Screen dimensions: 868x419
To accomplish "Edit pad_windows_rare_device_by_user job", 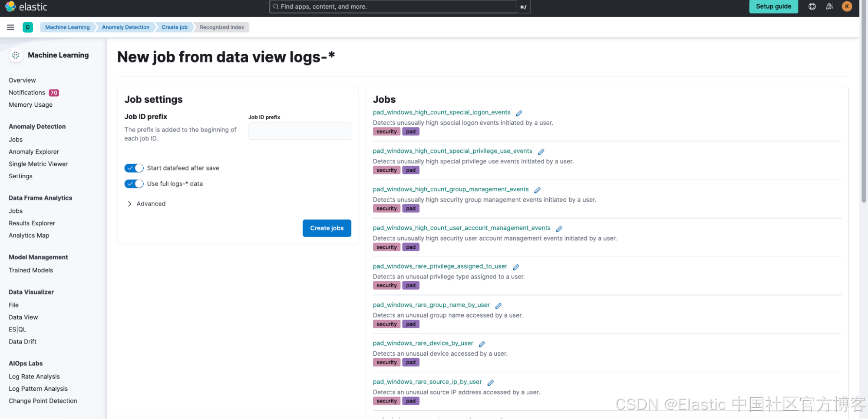I will point(482,344).
